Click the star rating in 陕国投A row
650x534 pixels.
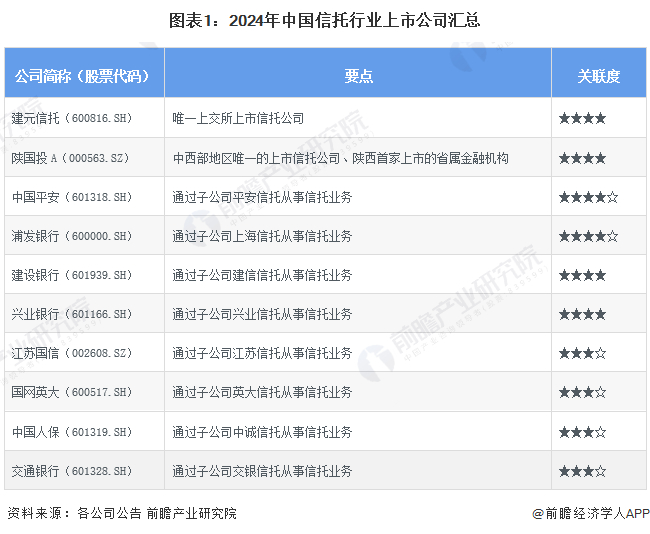point(582,158)
